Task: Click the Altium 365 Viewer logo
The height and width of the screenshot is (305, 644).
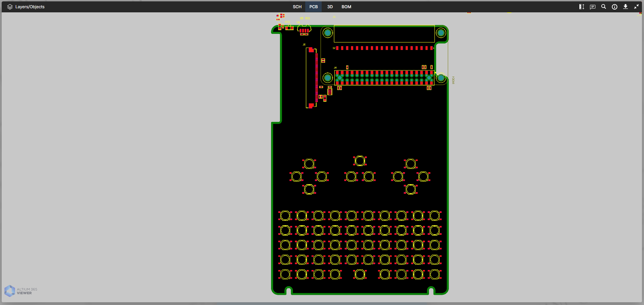Action: [21, 291]
